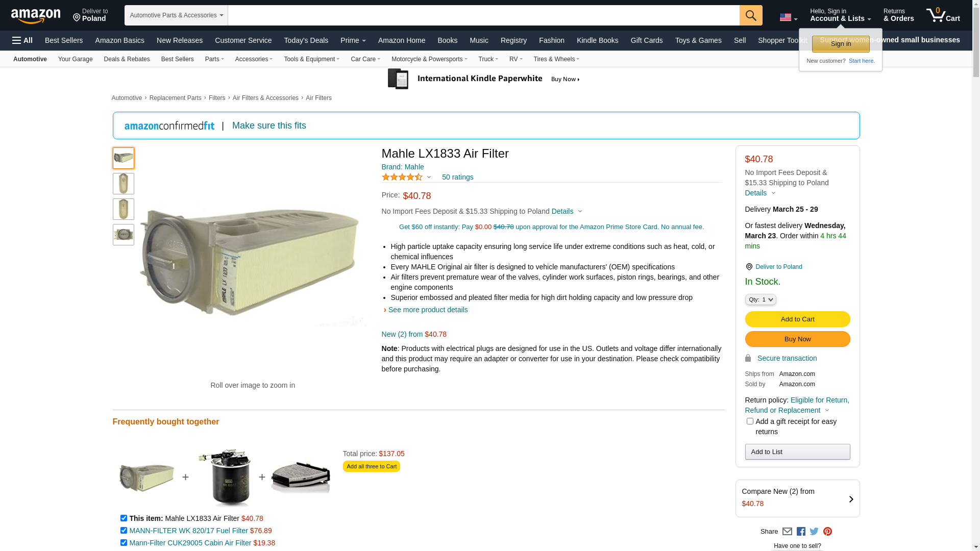Tick the gift receipt checkbox
Viewport: 980px width, 551px height.
pos(750,421)
